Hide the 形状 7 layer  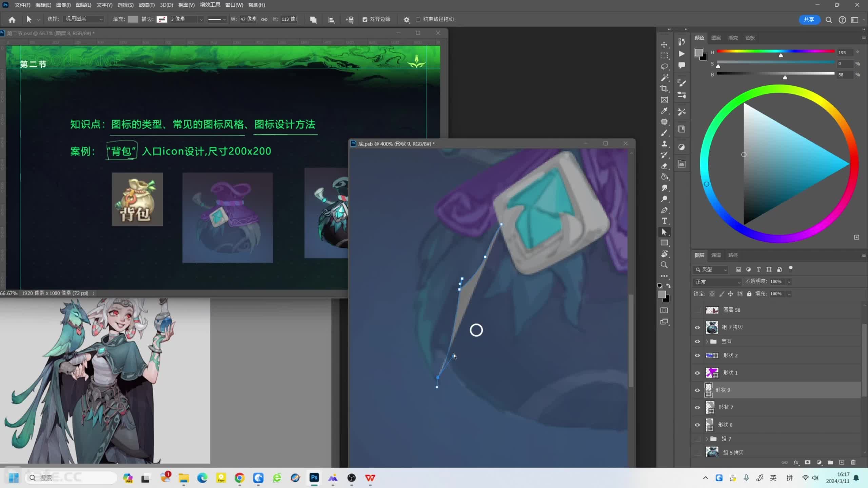pos(697,408)
